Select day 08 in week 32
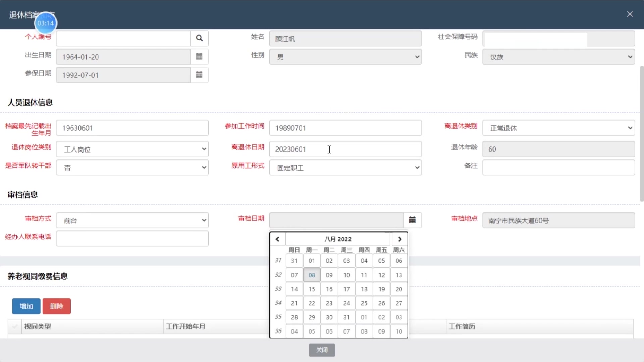Screen dimensions: 644x362 [x=312, y=275]
